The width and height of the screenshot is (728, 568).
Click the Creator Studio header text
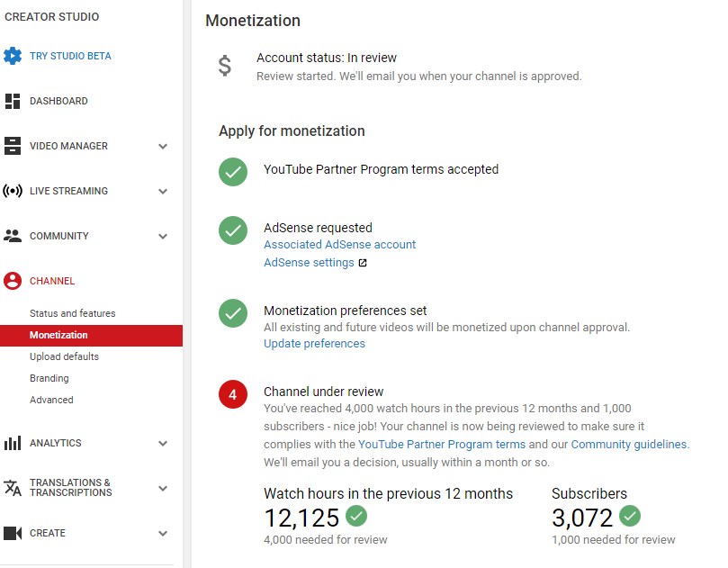click(51, 17)
